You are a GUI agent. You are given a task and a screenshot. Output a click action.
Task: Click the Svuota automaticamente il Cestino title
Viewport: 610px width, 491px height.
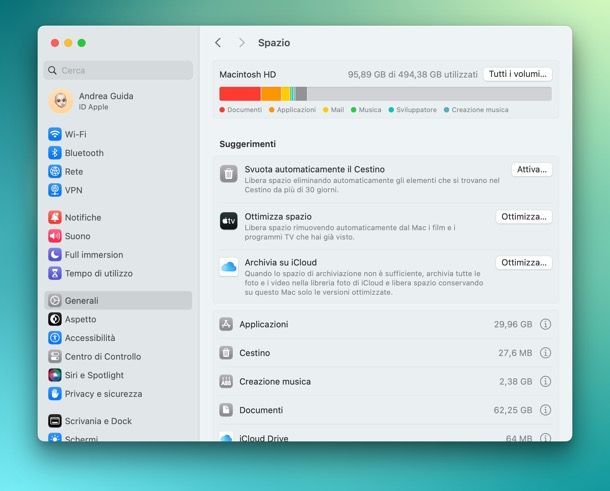[315, 169]
